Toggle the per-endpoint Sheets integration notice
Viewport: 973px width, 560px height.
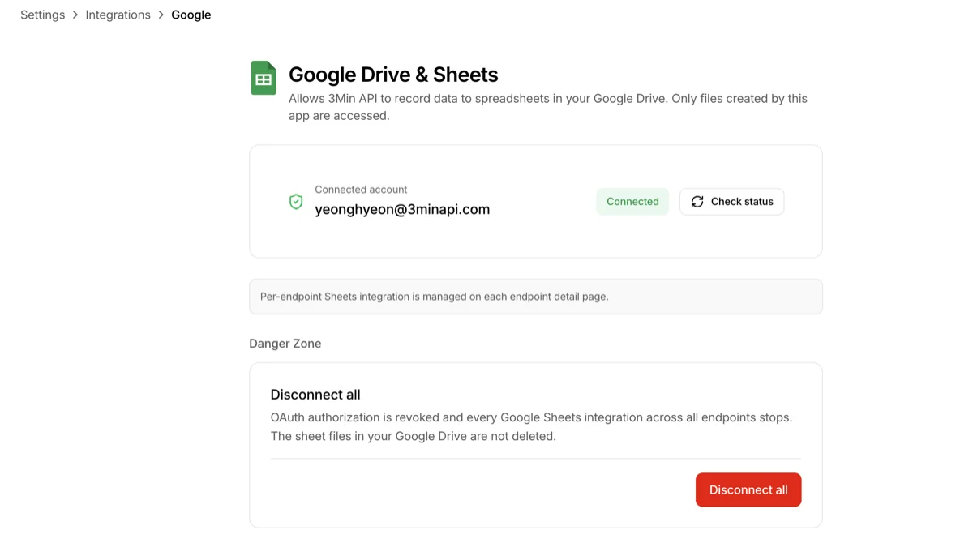point(535,297)
